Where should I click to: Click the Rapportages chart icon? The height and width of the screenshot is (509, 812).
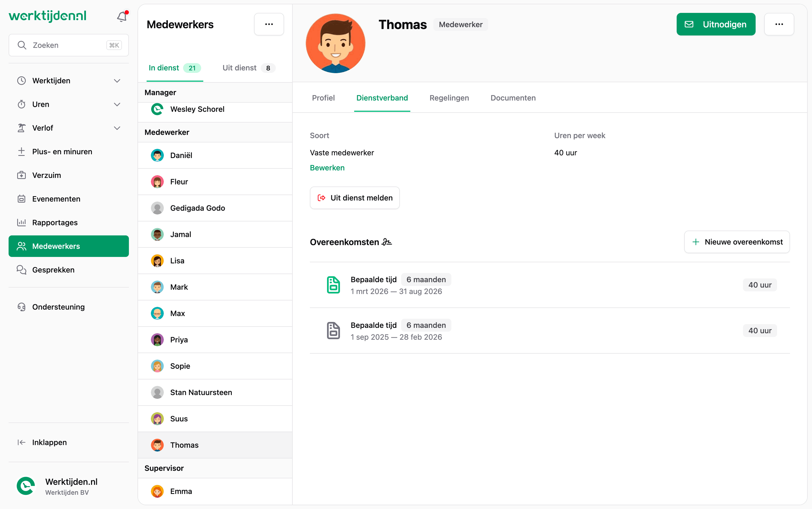tap(21, 222)
